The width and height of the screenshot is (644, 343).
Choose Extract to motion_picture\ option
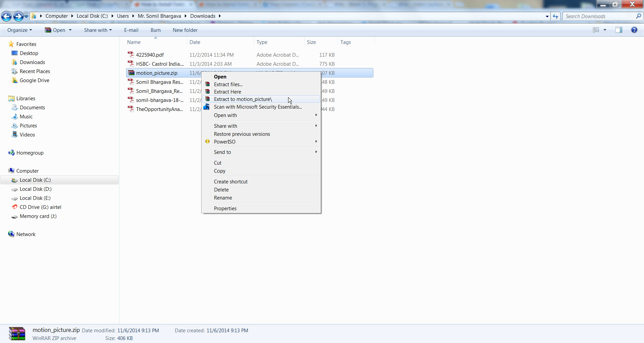(243, 99)
